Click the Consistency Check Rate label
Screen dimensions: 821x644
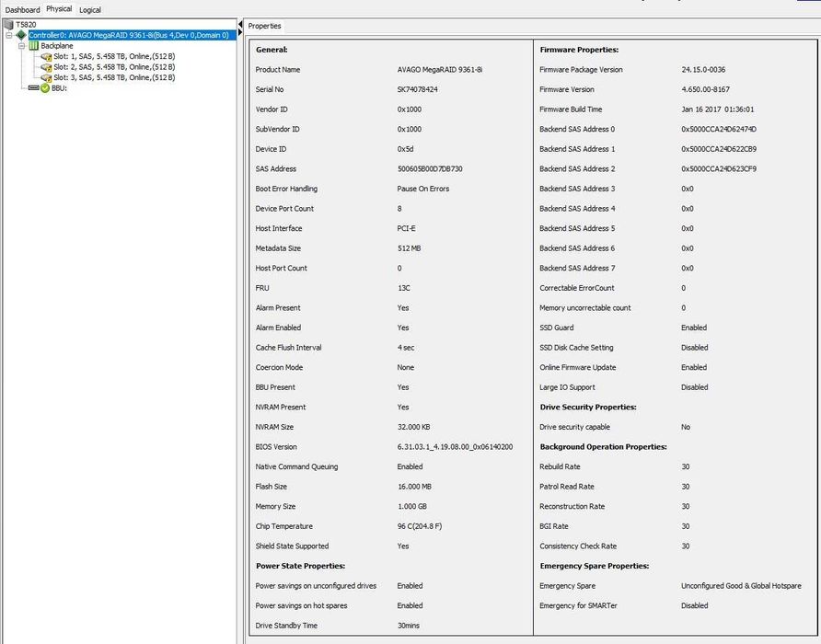tap(578, 546)
